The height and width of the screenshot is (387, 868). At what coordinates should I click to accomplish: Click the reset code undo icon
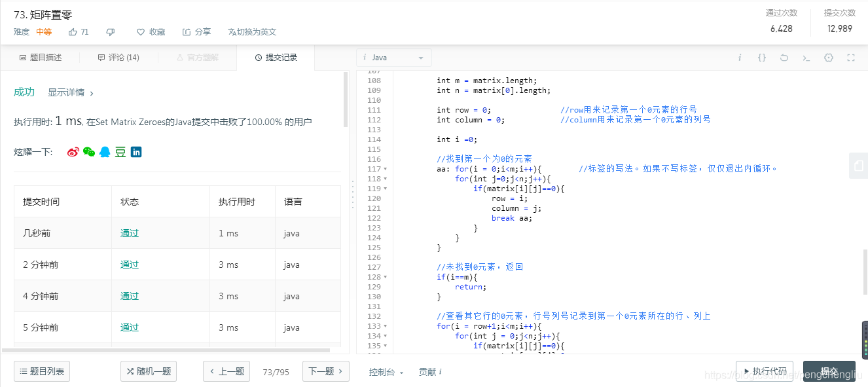pos(784,58)
